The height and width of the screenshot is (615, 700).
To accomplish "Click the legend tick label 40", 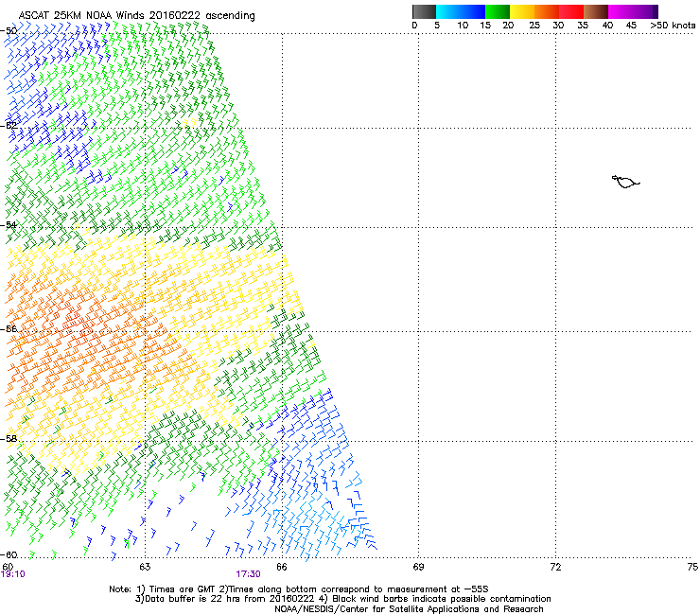I will (607, 25).
